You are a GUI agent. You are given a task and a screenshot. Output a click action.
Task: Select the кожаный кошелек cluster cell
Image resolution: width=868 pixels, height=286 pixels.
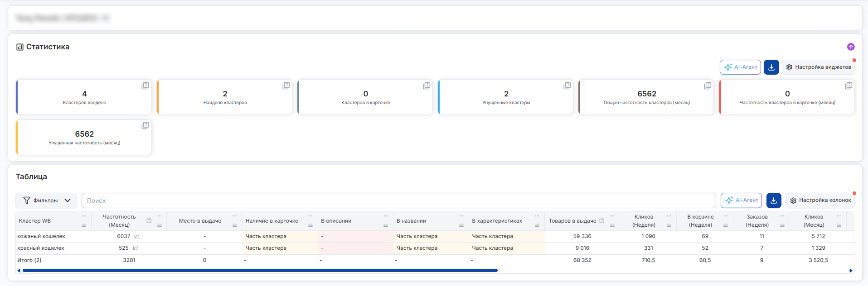(53, 236)
